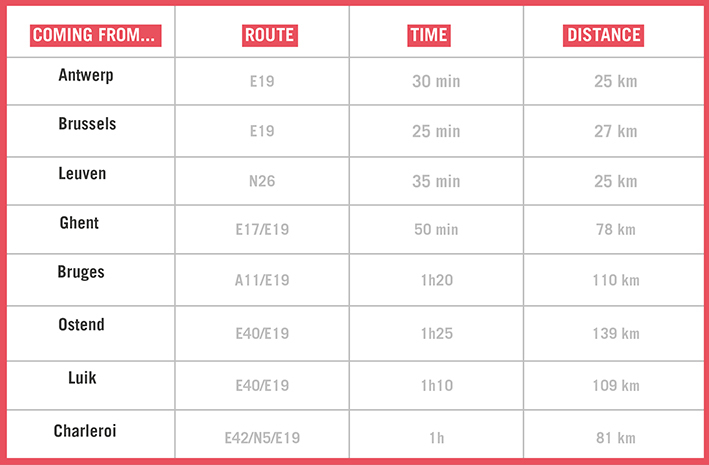Select the A11/E19 route cell
This screenshot has width=709, height=465.
click(262, 280)
